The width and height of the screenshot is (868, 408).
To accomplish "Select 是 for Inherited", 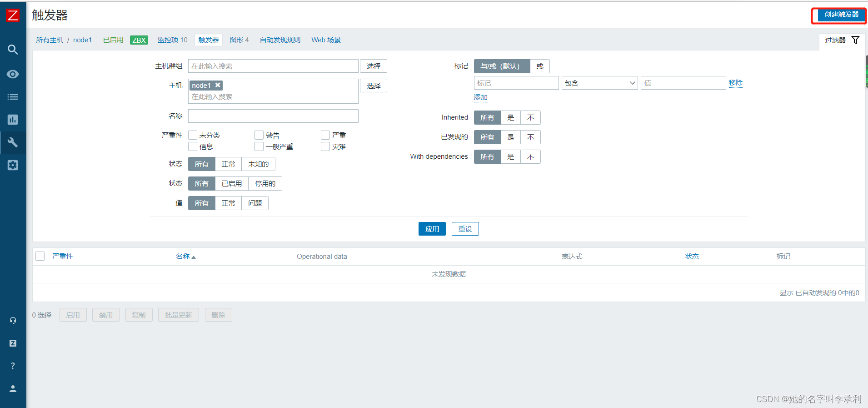I will 511,118.
